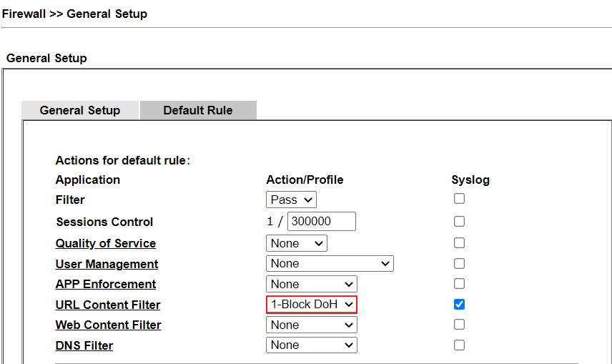Uncheck Syslog for URL Content Filter
The height and width of the screenshot is (364, 612).
(459, 305)
